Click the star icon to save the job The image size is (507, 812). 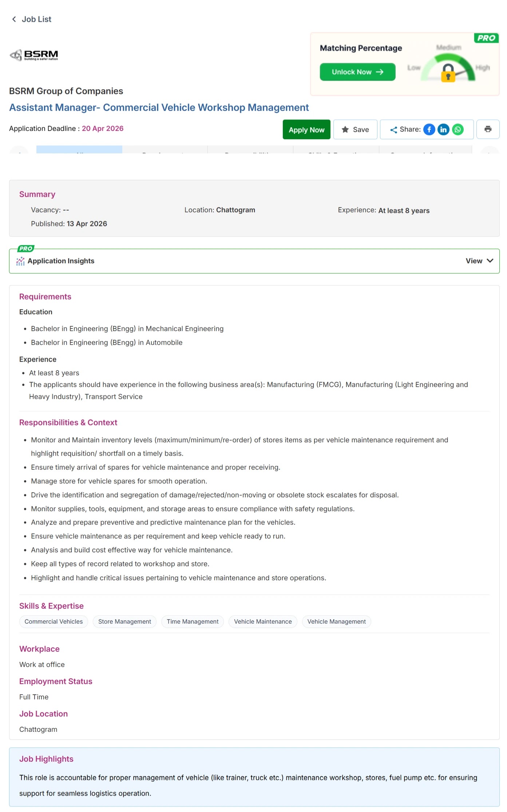click(x=345, y=130)
